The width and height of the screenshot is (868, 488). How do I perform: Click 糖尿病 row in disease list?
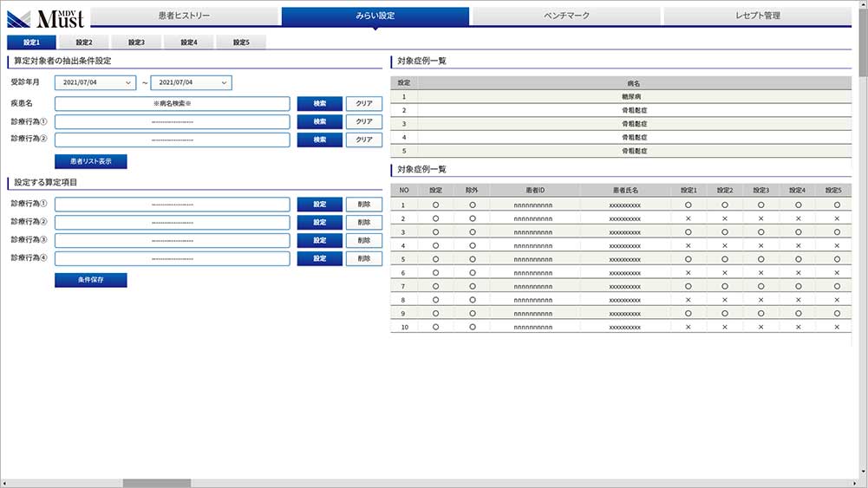coord(621,97)
